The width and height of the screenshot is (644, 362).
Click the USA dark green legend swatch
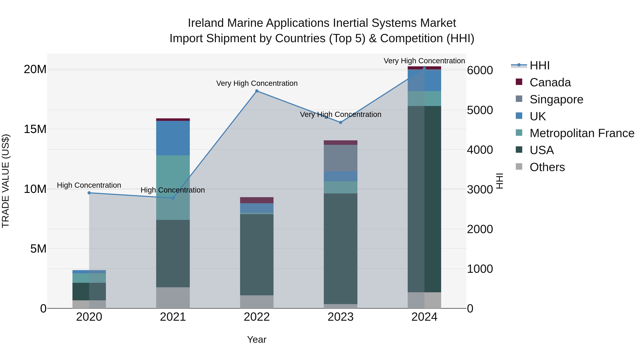519,150
